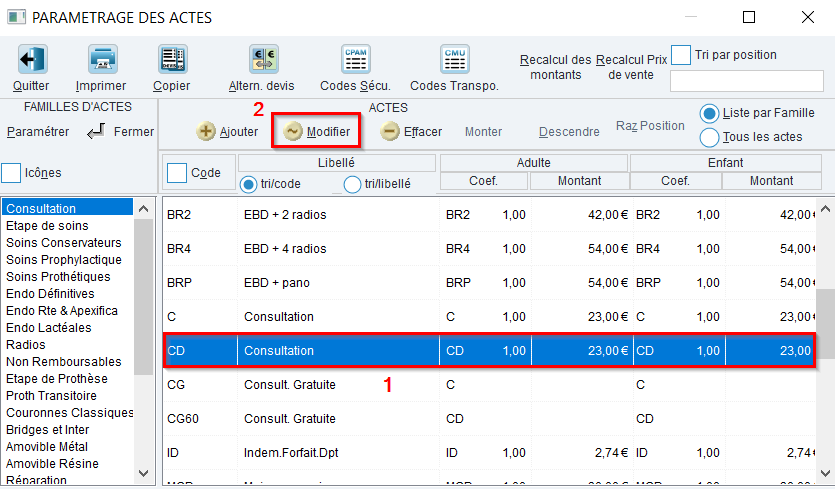Tick the Icônes checkbox

point(11,173)
